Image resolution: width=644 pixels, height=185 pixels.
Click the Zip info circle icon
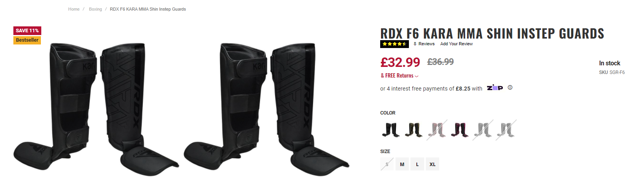click(x=510, y=87)
